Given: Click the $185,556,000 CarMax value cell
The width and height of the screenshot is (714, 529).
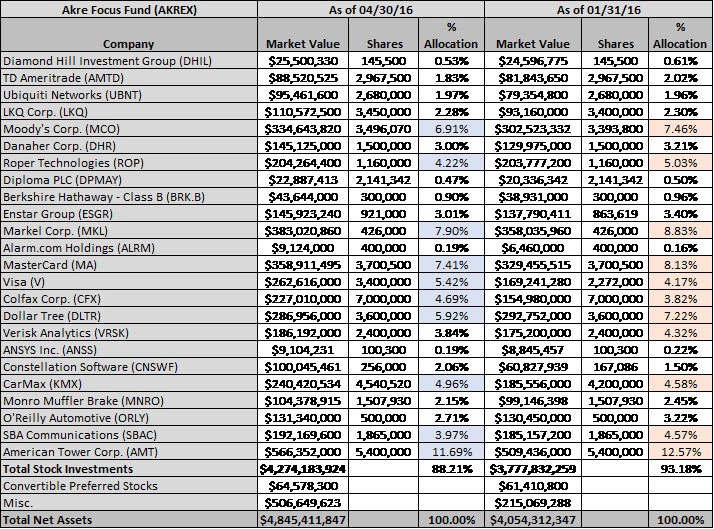Looking at the screenshot, I should pos(533,384).
